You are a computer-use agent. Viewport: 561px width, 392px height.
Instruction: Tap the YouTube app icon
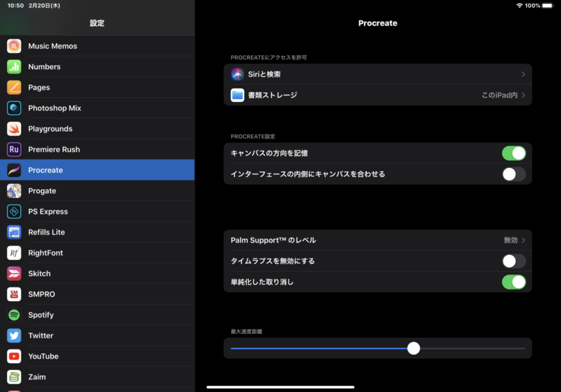(x=14, y=357)
